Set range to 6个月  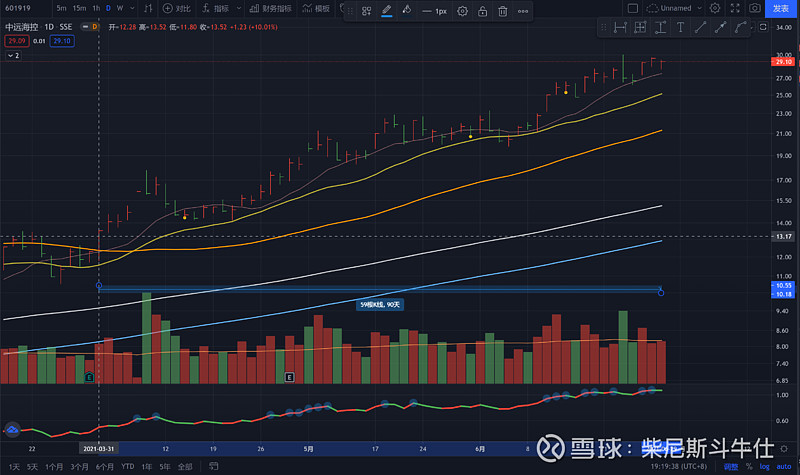(105, 466)
